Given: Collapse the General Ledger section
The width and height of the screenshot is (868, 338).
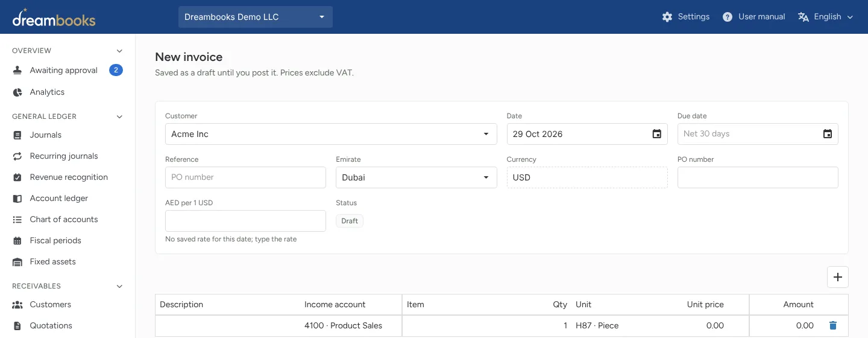Looking at the screenshot, I should click(119, 116).
